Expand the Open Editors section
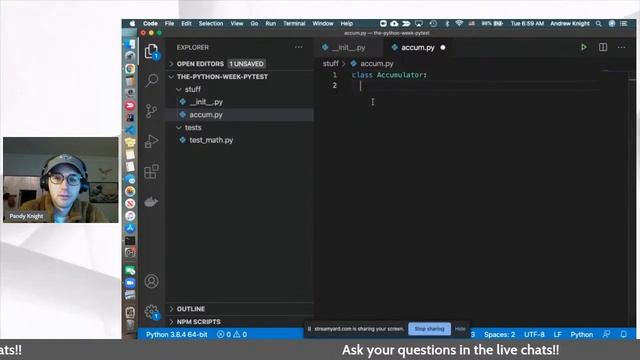The image size is (640, 360). (200, 64)
